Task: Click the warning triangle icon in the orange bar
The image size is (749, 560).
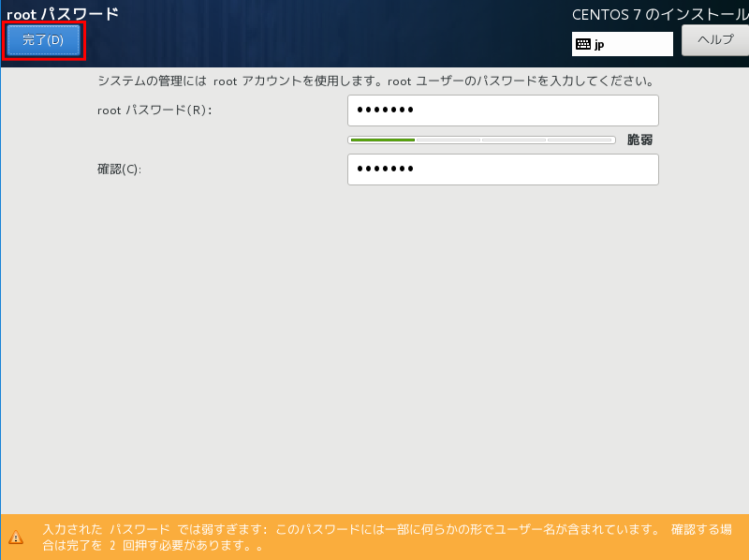Action: point(16,538)
